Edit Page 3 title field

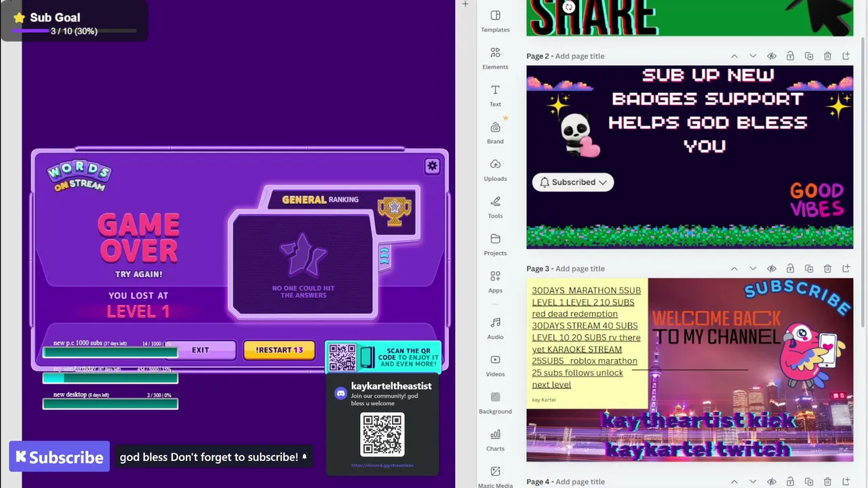[x=580, y=269]
